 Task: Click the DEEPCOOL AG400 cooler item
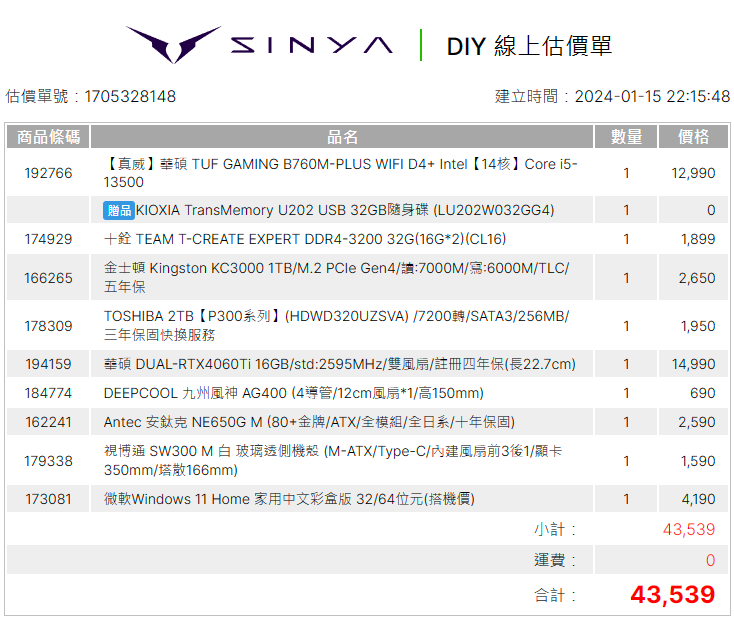pos(294,393)
